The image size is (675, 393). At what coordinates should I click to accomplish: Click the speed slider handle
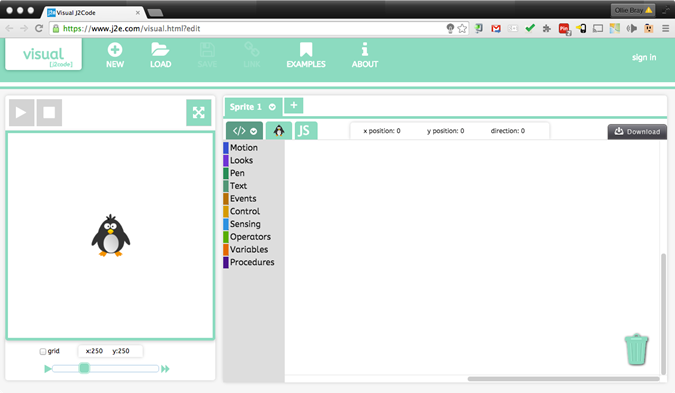pos(84,368)
